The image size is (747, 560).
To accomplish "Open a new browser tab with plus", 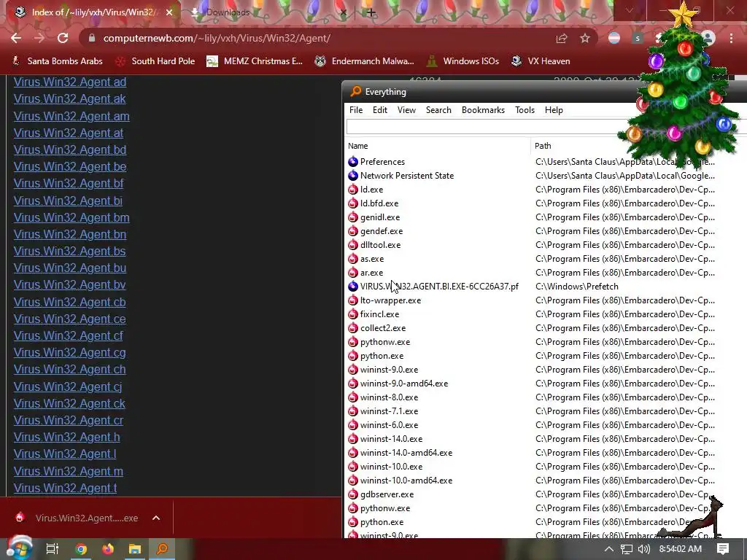I will coord(371,12).
